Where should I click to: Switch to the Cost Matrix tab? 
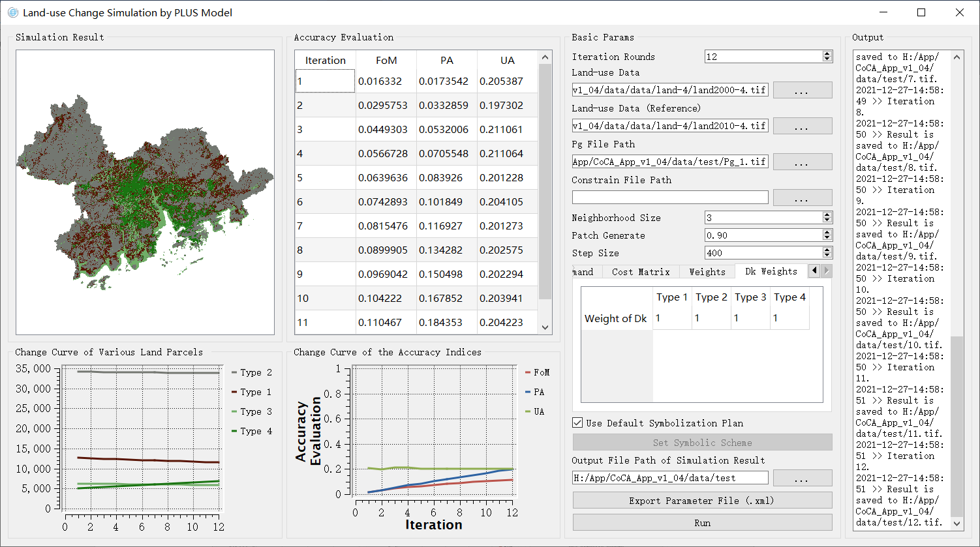pyautogui.click(x=641, y=272)
